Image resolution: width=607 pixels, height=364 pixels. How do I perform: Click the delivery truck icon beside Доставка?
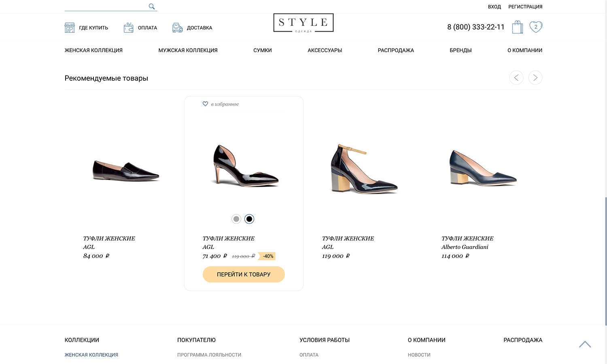177,28
